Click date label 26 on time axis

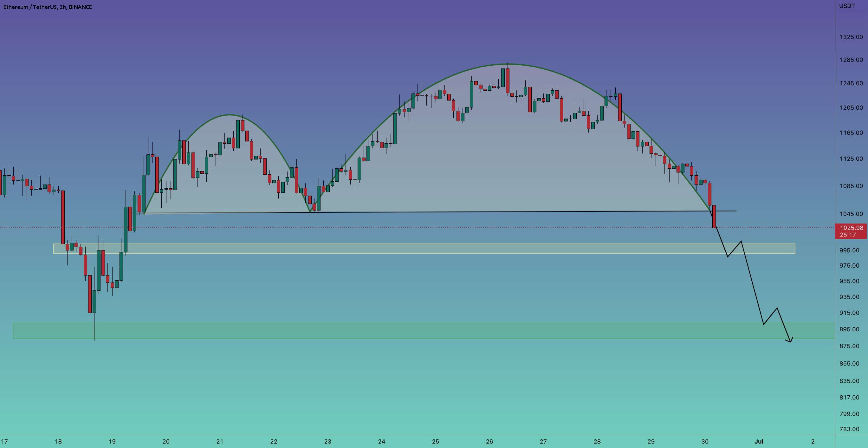point(489,441)
